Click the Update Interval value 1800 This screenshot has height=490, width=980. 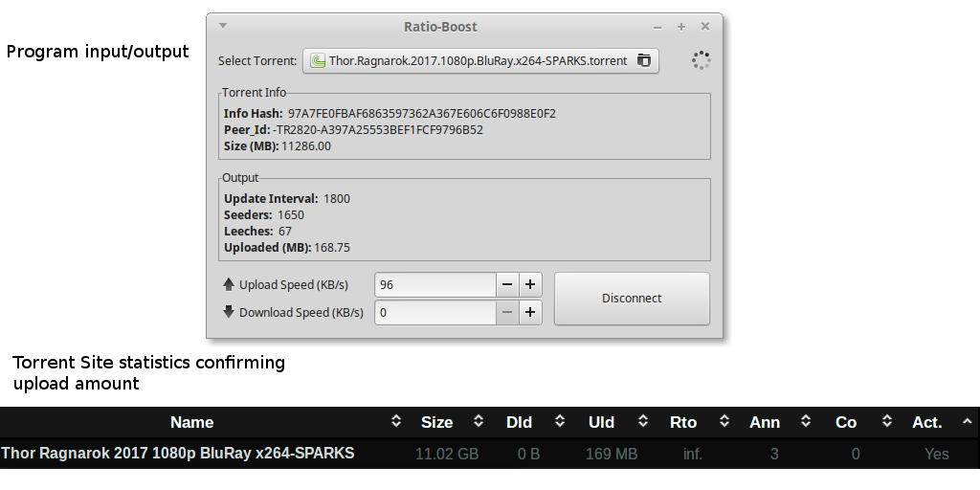pos(337,199)
